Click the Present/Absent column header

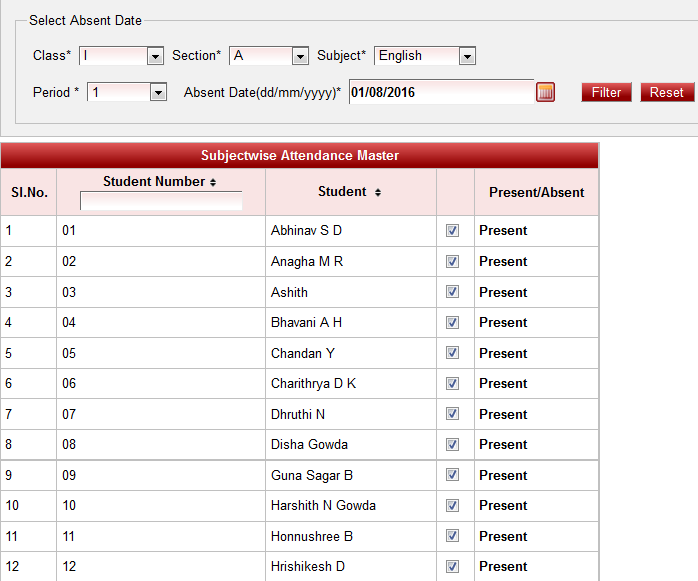536,192
